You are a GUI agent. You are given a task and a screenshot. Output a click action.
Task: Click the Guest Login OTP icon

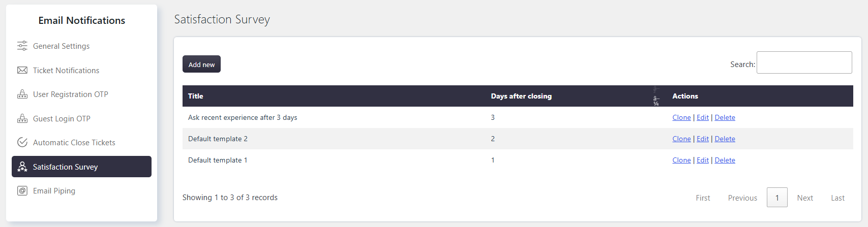[x=22, y=118]
